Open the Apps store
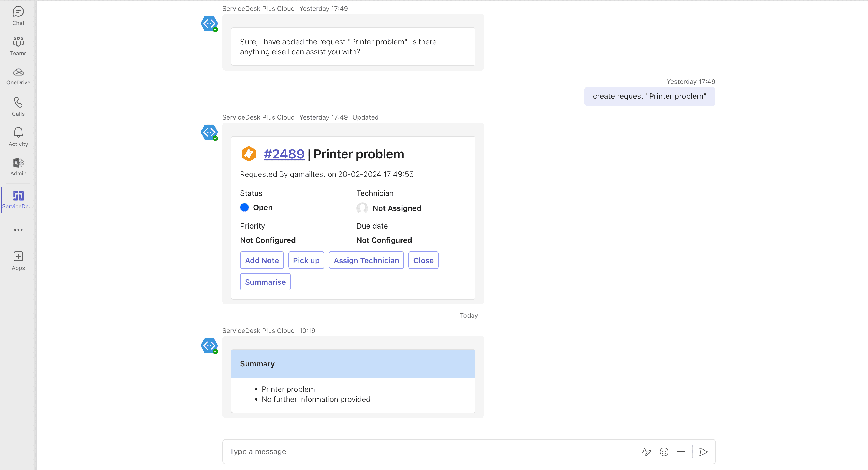This screenshot has height=470, width=868. (18, 261)
